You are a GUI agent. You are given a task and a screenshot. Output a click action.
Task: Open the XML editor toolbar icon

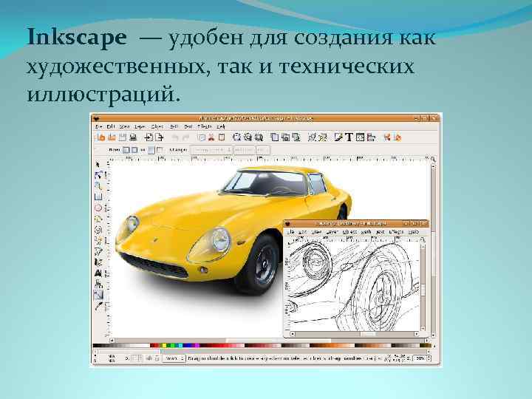tap(361, 137)
